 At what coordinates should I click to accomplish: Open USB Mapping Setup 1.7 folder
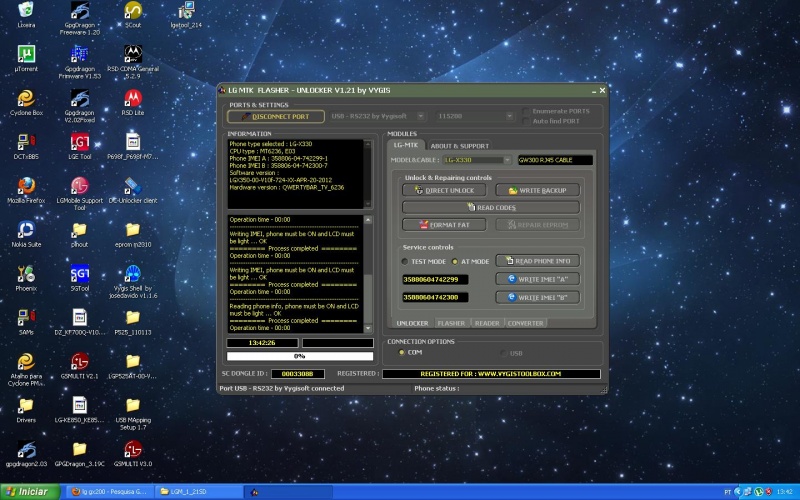coord(133,413)
